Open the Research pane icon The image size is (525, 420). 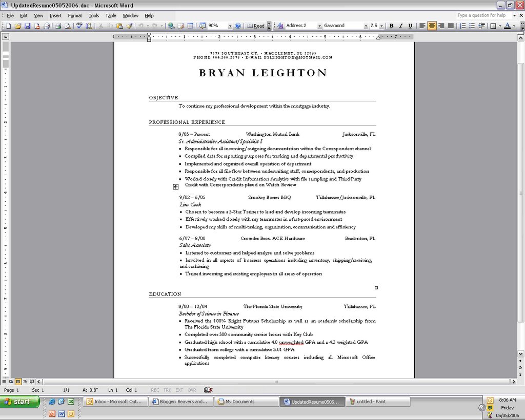click(x=89, y=26)
